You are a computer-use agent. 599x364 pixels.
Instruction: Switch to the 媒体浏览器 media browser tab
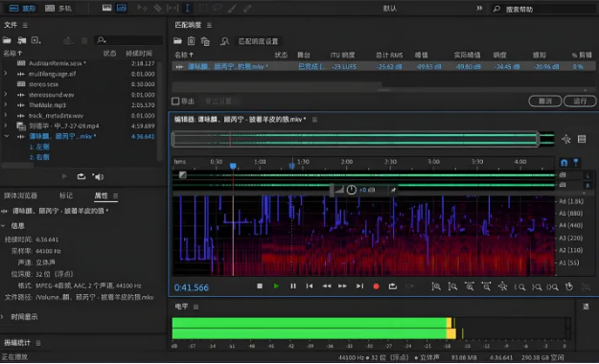[20, 195]
